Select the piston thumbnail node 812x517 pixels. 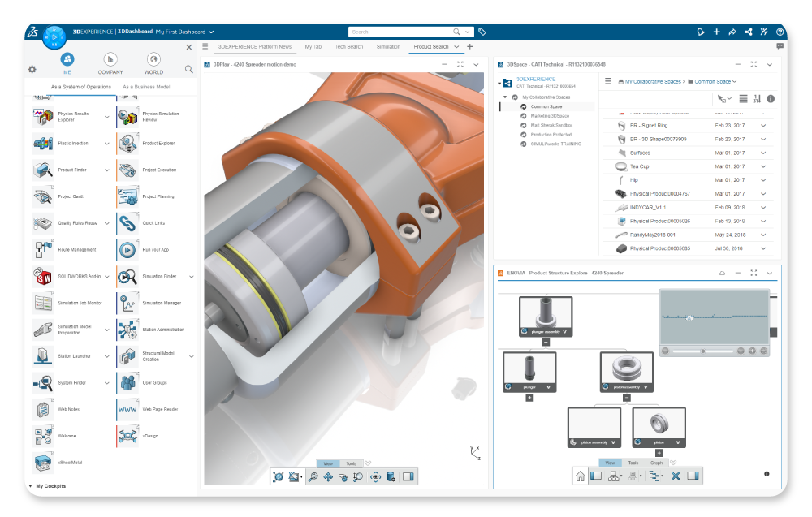coord(659,428)
